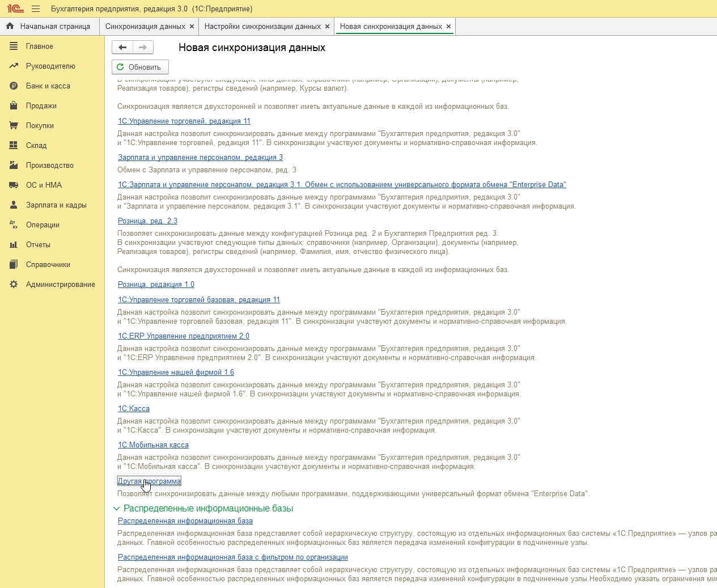
Task: Click the back arrow navigation button
Action: [122, 47]
